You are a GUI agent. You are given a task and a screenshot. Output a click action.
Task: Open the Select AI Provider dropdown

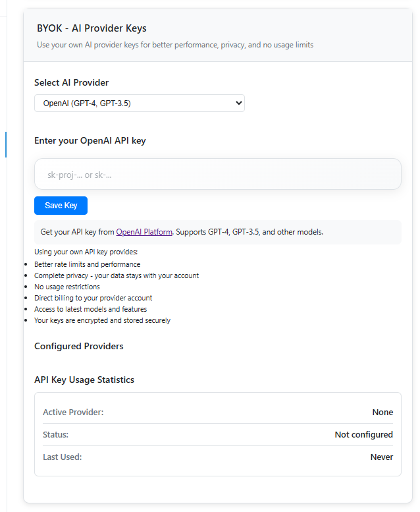point(139,103)
